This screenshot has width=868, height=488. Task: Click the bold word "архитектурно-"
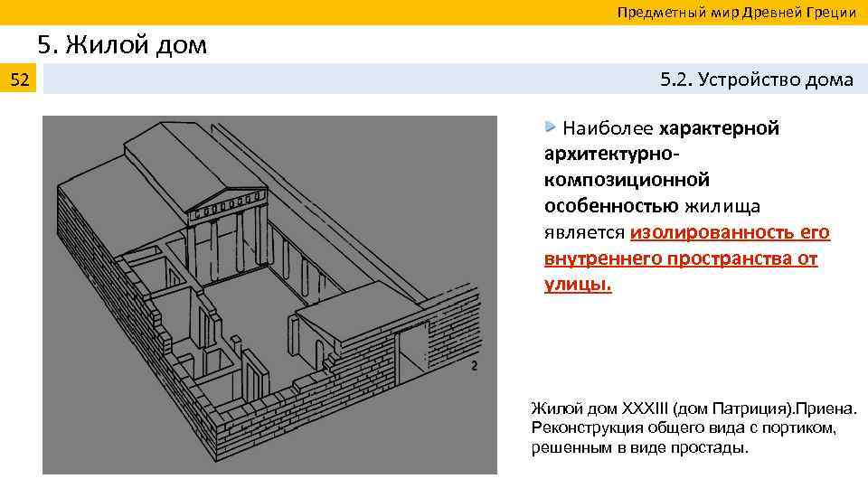click(x=611, y=155)
